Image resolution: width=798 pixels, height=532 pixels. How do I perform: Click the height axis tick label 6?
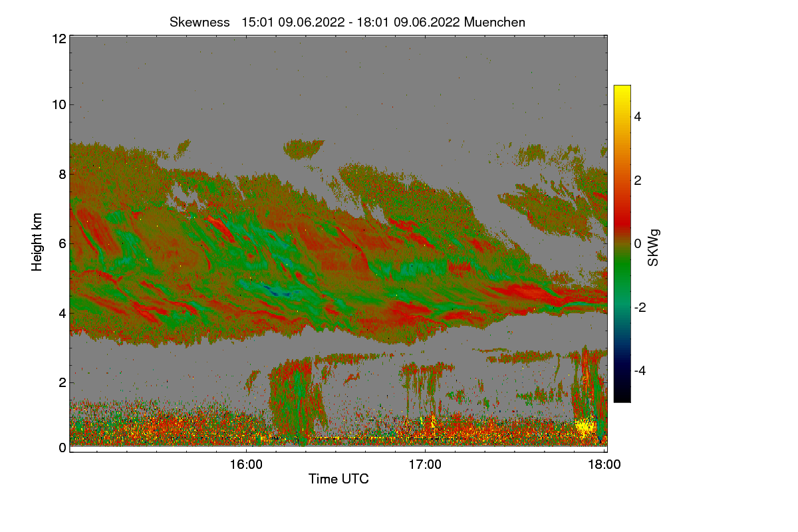[x=63, y=243]
